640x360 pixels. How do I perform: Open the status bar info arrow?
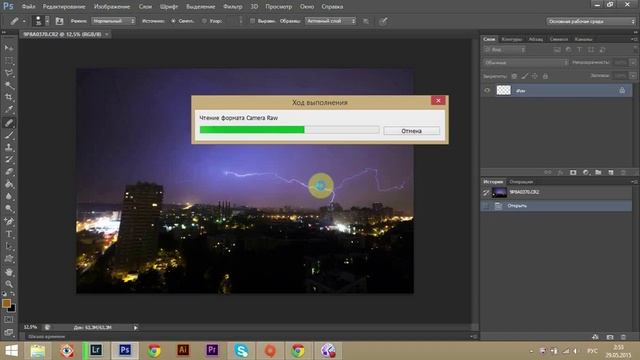pos(136,327)
